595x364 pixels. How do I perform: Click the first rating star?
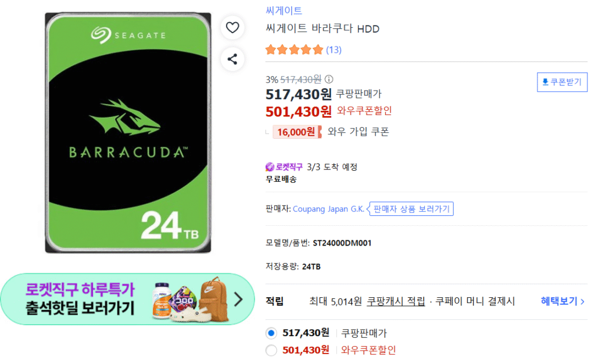click(x=270, y=50)
